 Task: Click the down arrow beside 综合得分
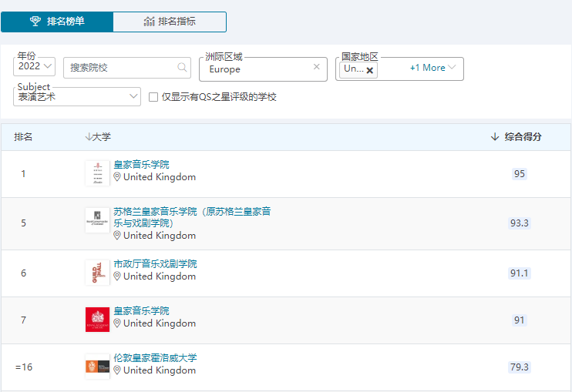(495, 137)
